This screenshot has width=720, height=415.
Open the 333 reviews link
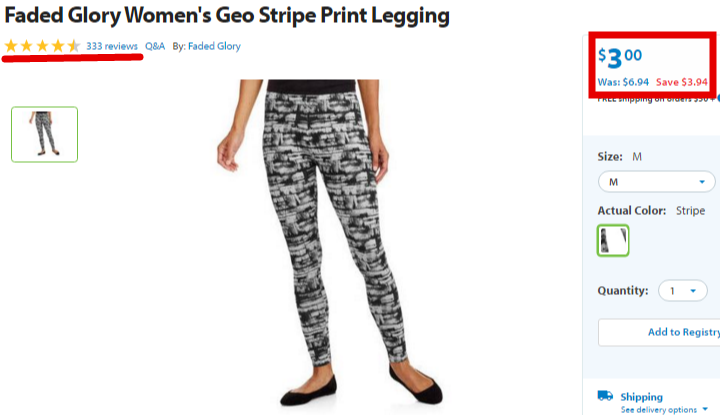pyautogui.click(x=112, y=46)
